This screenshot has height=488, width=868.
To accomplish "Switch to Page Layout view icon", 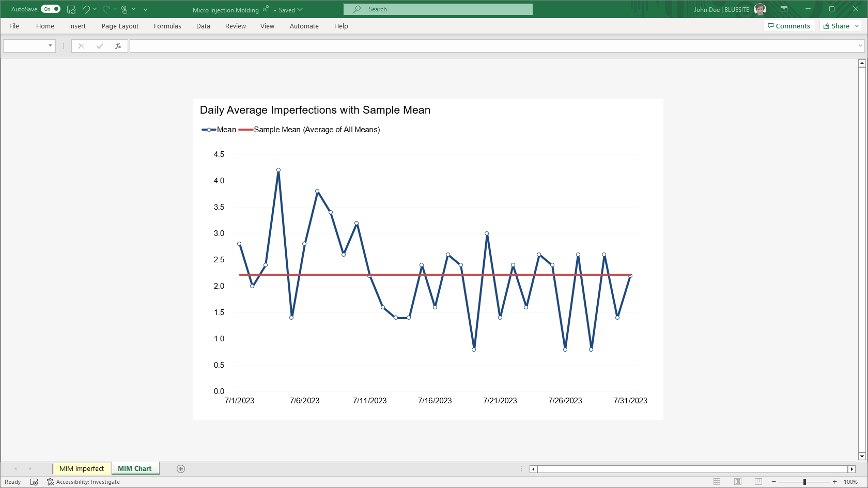I will click(738, 482).
